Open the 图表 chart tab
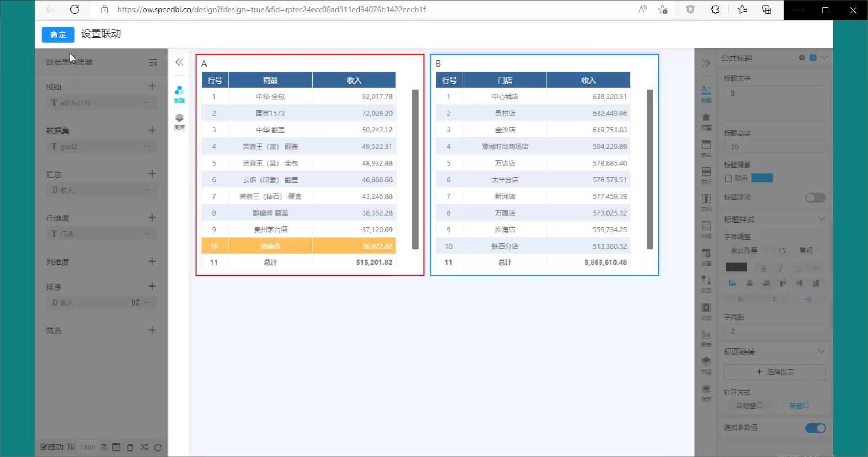The image size is (868, 457). pos(706,338)
